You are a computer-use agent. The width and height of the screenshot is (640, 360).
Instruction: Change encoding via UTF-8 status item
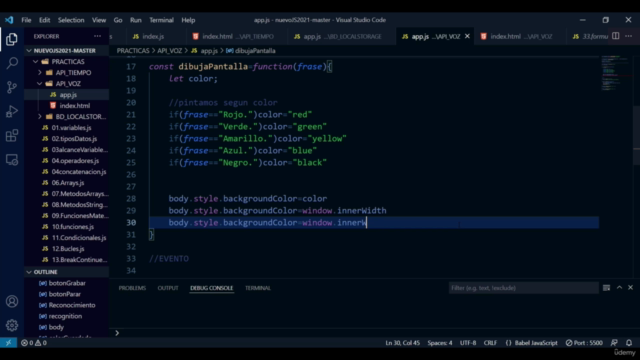[x=468, y=343]
